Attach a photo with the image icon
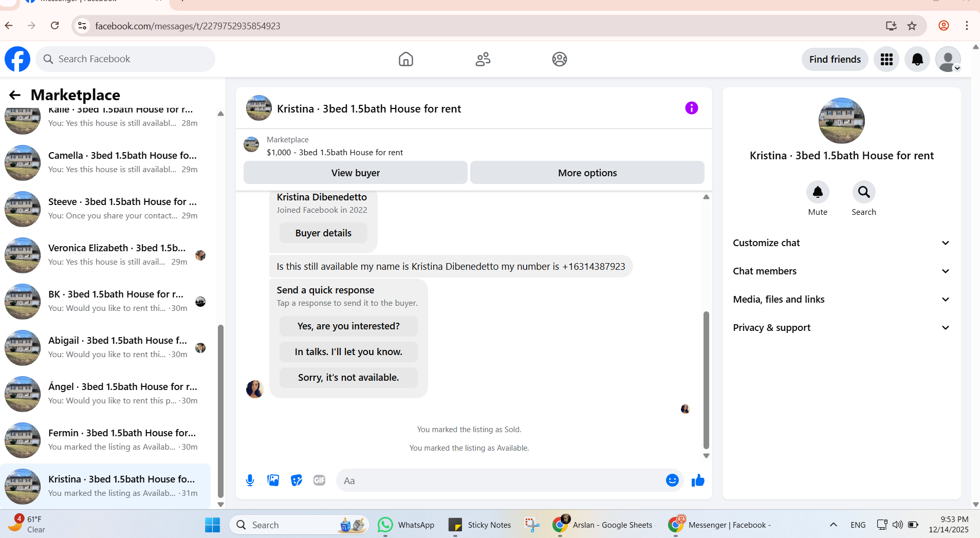980x538 pixels. (x=273, y=480)
